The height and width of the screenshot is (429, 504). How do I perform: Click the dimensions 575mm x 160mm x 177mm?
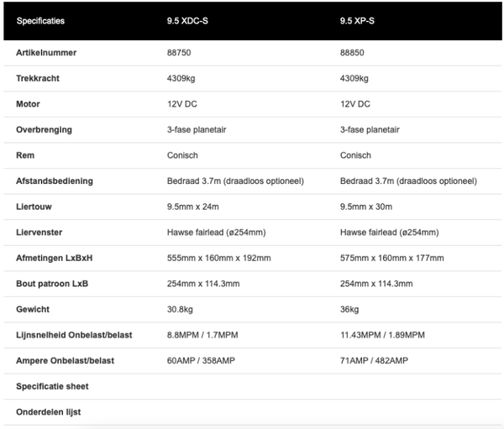click(391, 258)
